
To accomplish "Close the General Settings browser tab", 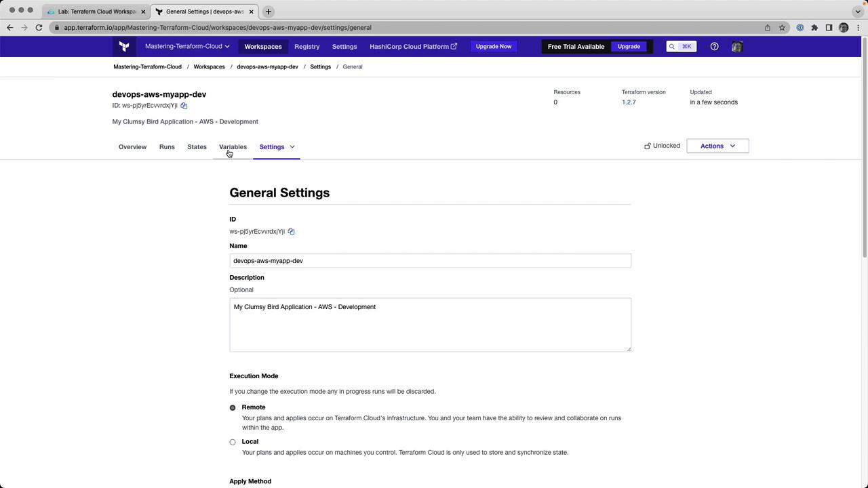I will pyautogui.click(x=252, y=12).
